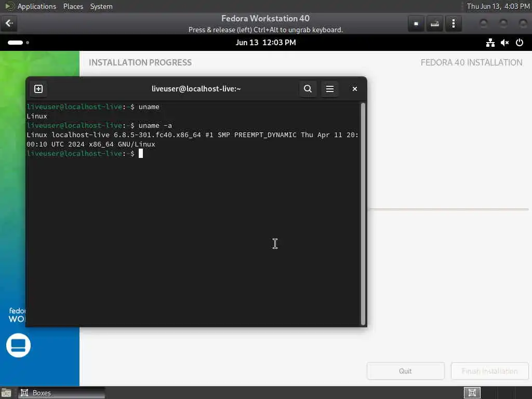Viewport: 532px width, 399px height.
Task: Click the GNOME network status icon
Action: pyautogui.click(x=490, y=43)
